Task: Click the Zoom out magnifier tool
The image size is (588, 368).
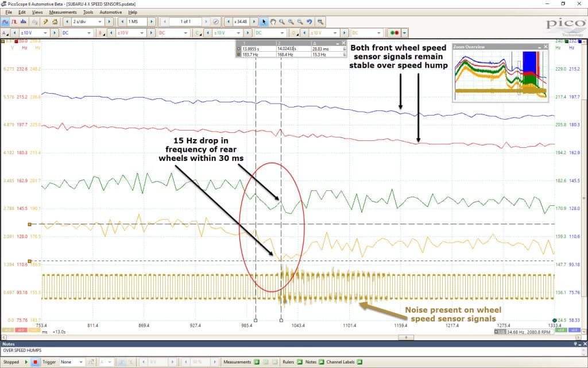Action: coord(300,22)
